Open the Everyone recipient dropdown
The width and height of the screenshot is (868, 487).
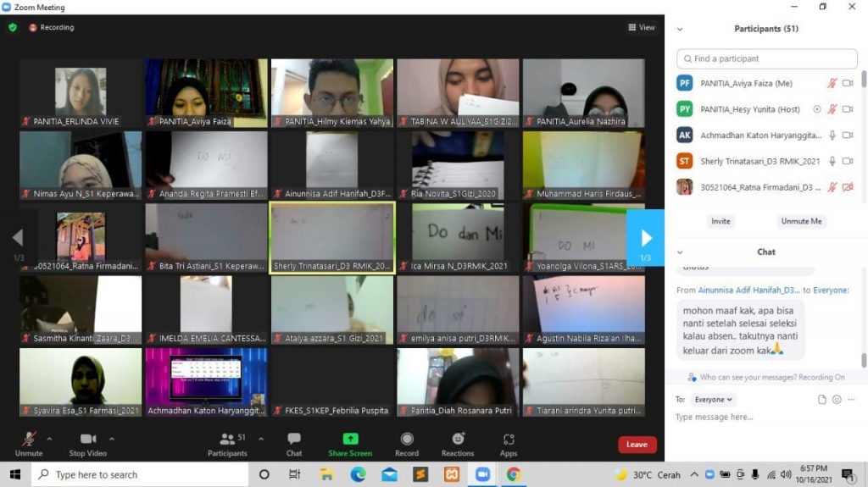[x=715, y=400]
